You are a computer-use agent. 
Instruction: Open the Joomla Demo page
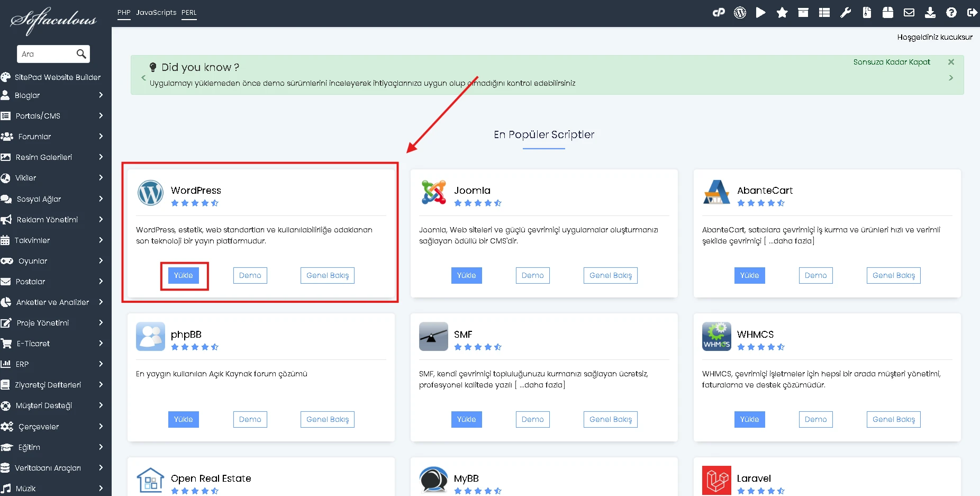tap(532, 275)
